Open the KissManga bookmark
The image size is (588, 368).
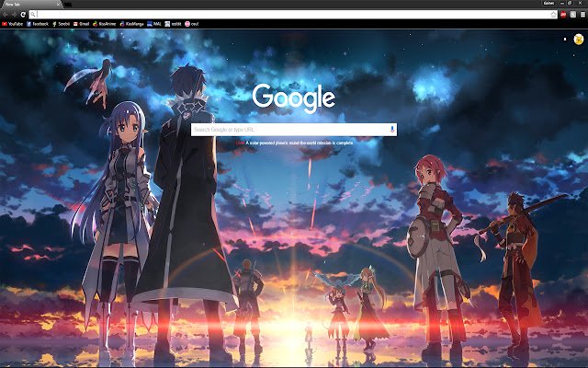[x=132, y=24]
